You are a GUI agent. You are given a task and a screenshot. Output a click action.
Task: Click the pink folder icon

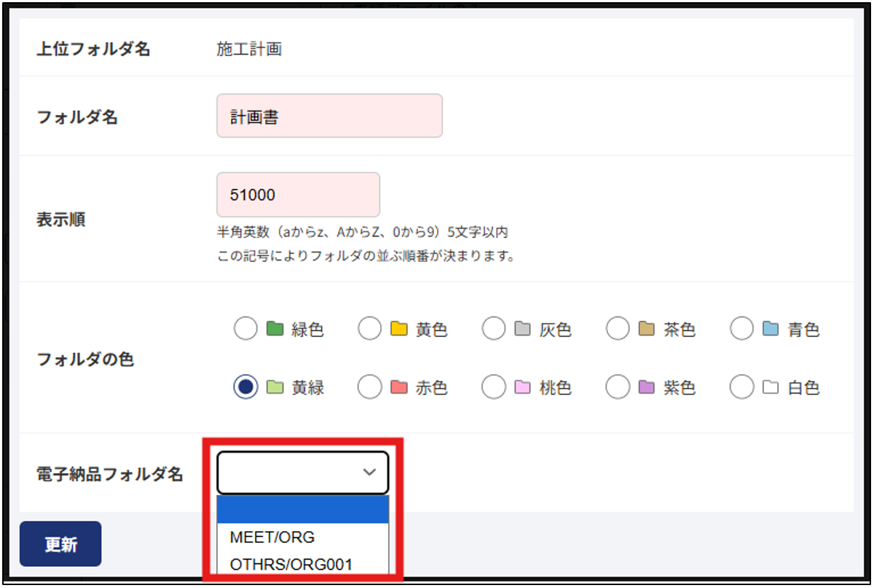click(522, 387)
